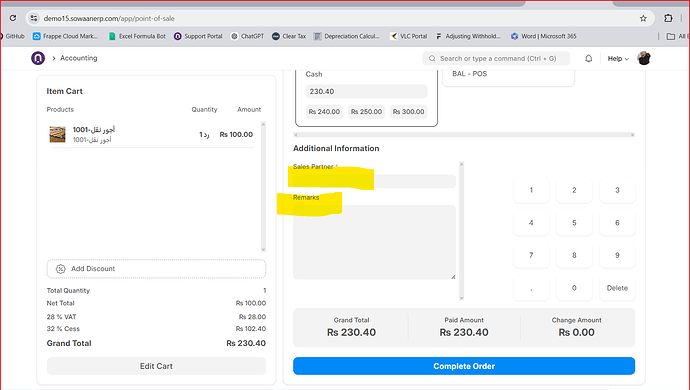690x390 pixels.
Task: Click the horizontal payment methods scrollbar
Action: tap(464, 135)
